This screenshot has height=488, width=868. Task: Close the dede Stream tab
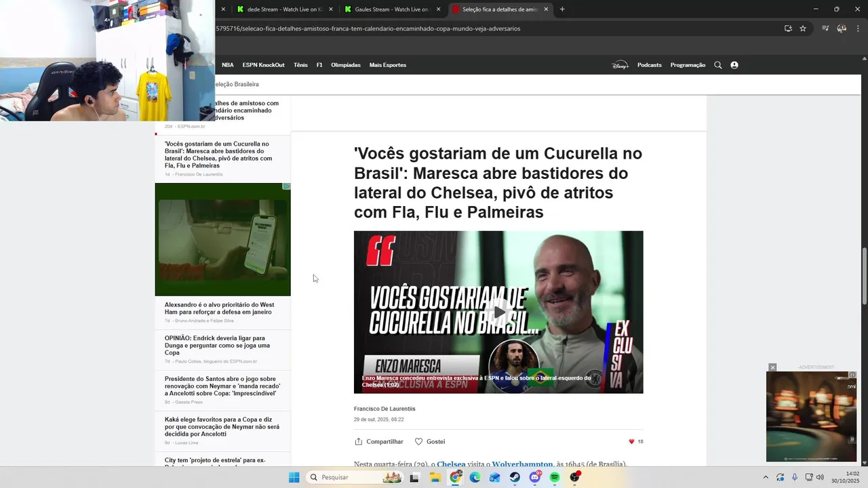point(331,9)
